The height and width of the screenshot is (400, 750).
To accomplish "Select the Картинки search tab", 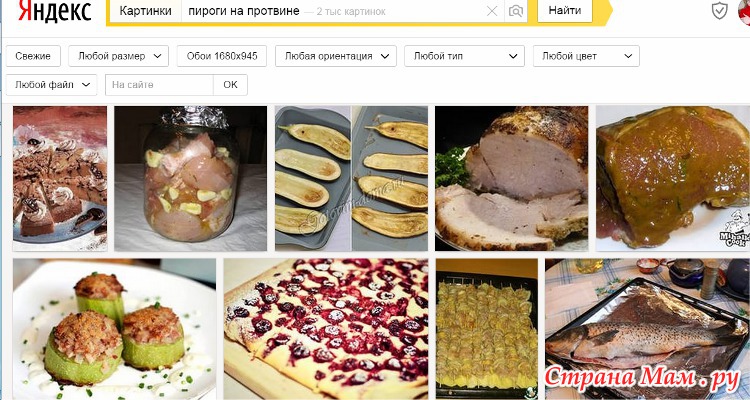I will point(145,11).
